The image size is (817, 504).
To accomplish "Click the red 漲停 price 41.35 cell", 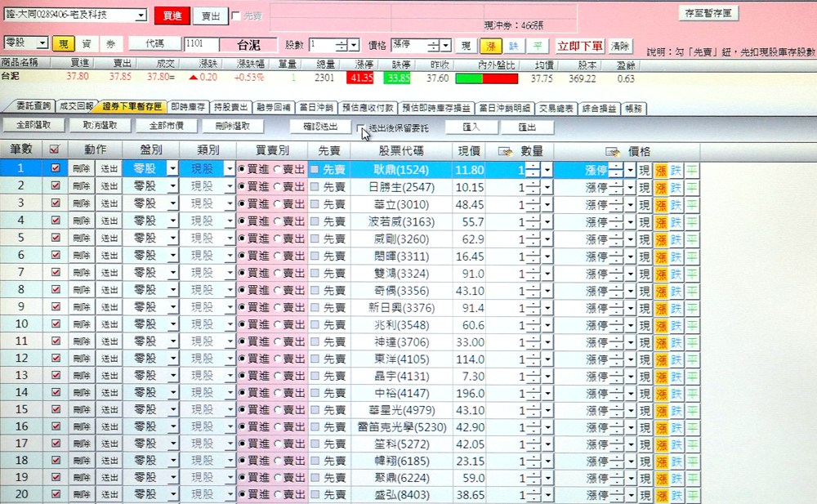I will coord(361,78).
